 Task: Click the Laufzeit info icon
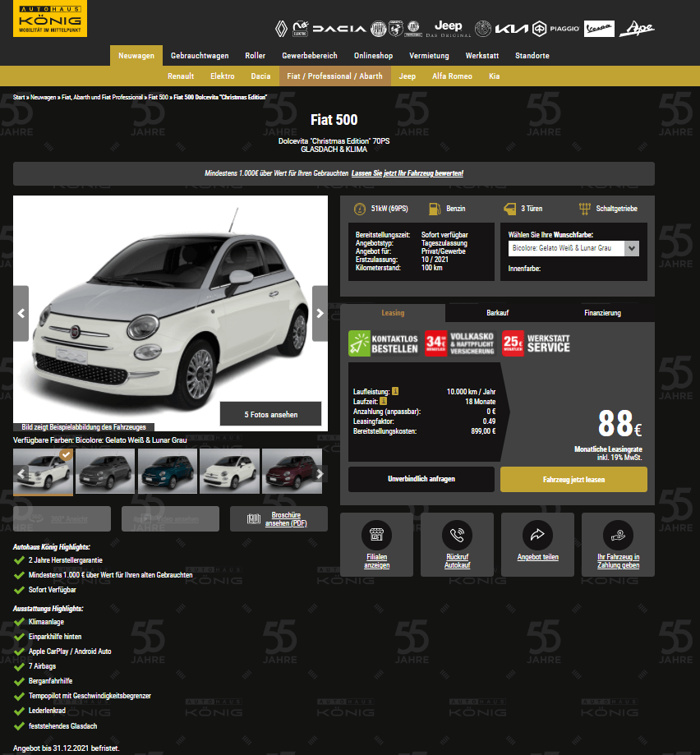383,401
